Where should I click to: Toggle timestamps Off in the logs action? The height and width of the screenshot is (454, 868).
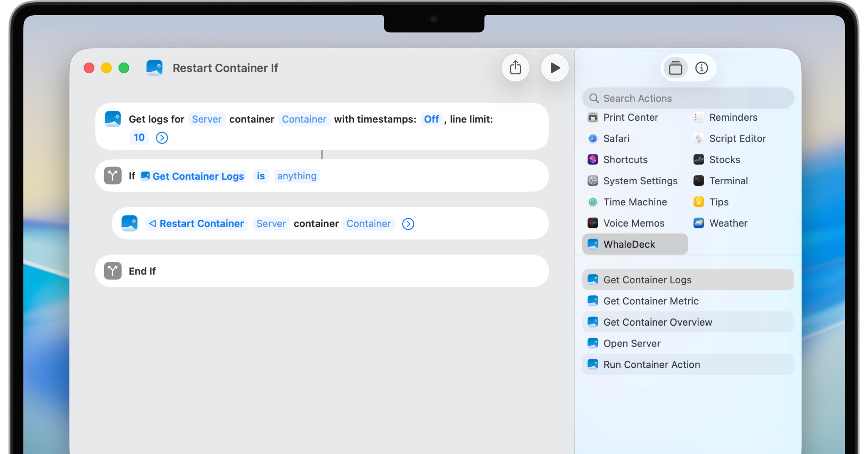[x=431, y=119]
